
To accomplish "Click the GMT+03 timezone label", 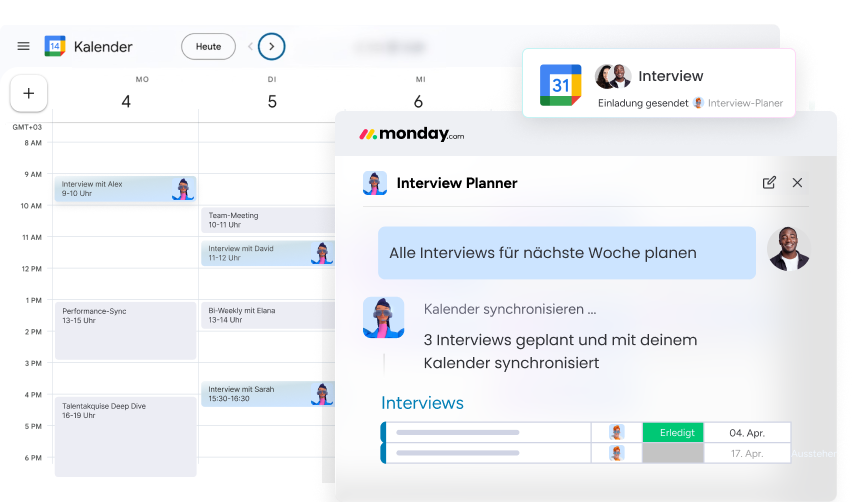I will pyautogui.click(x=27, y=127).
